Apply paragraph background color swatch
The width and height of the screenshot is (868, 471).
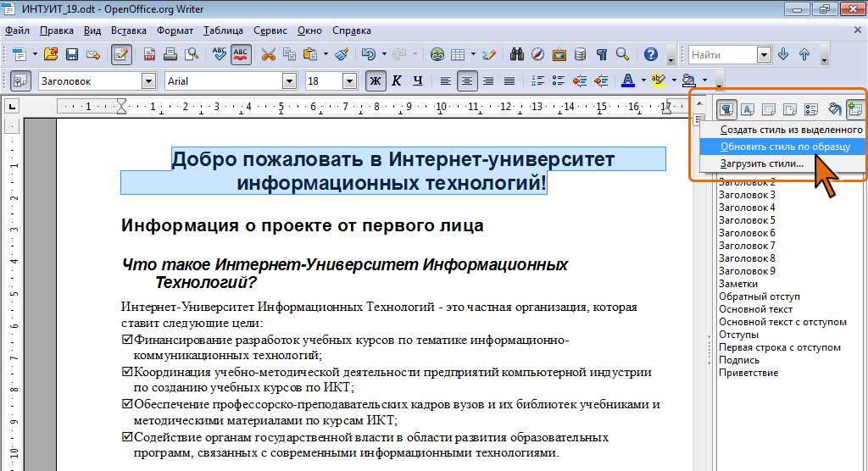(x=688, y=81)
